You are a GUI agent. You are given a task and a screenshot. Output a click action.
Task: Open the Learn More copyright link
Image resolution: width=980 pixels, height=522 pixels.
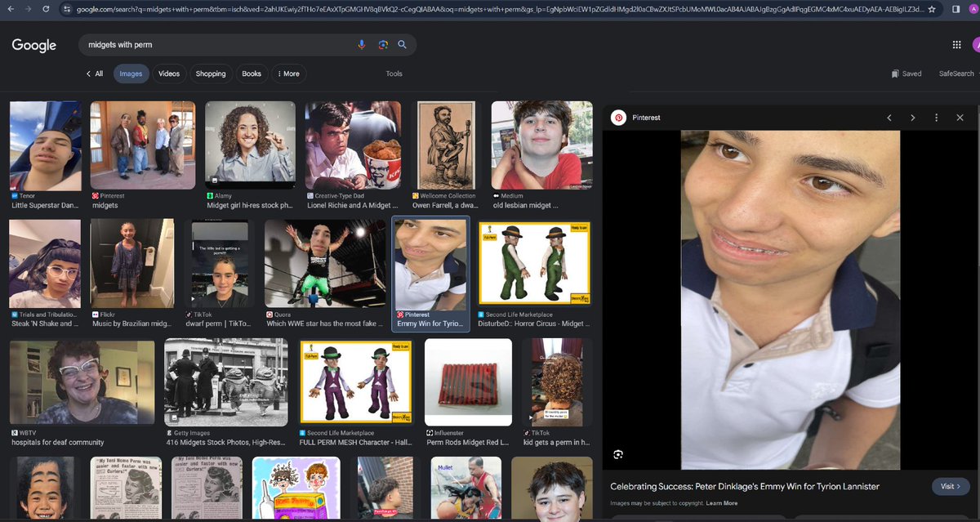721,503
